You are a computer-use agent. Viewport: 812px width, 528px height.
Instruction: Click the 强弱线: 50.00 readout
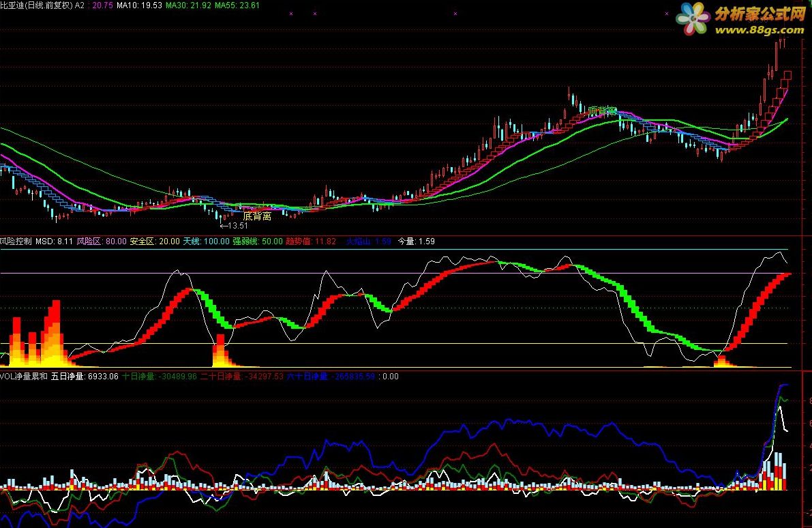(x=258, y=241)
